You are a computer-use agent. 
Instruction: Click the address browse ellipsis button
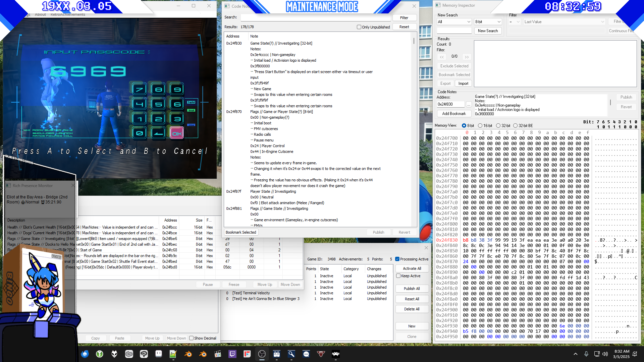pos(469,105)
